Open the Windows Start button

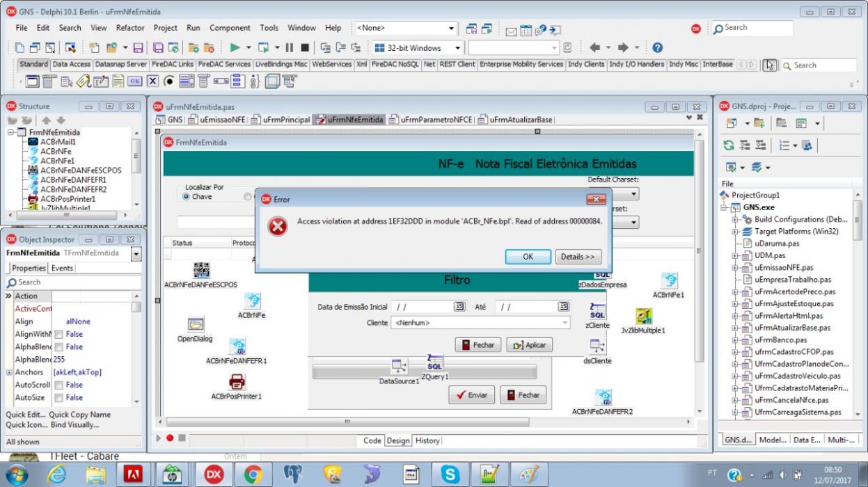(15, 474)
